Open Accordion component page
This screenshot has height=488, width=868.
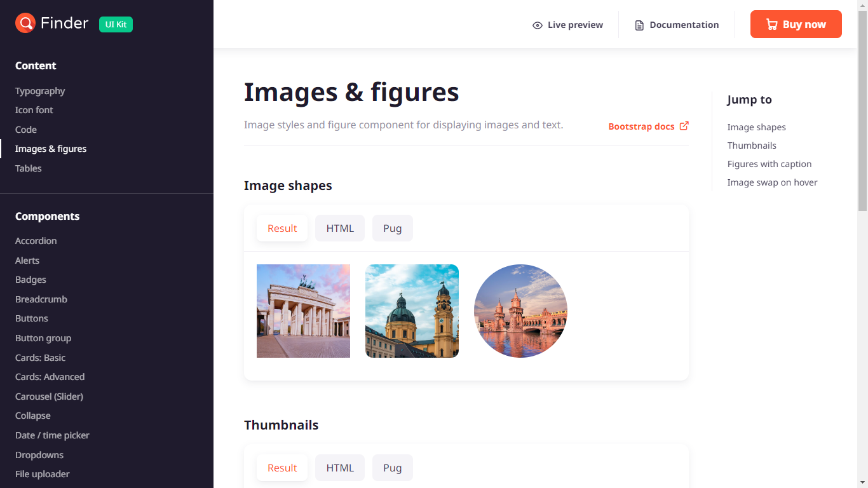36,241
